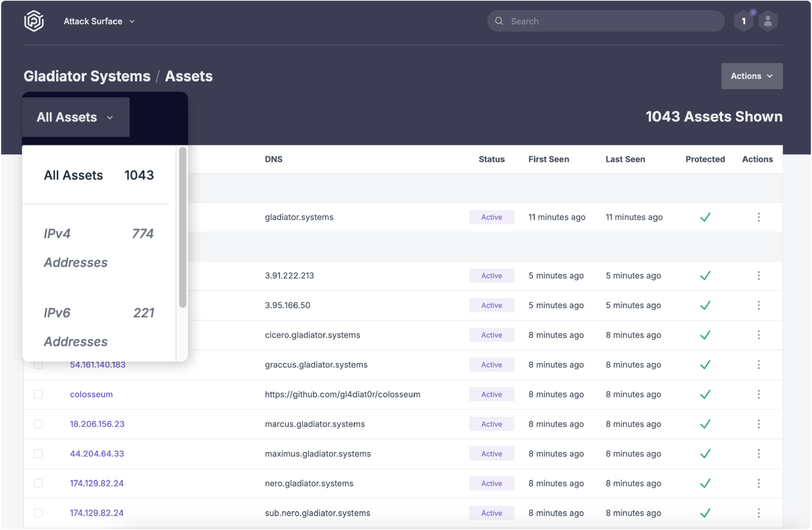Screen dimensions: 812x530
Task: Open row actions for 3.91.222.213
Action: pos(759,275)
